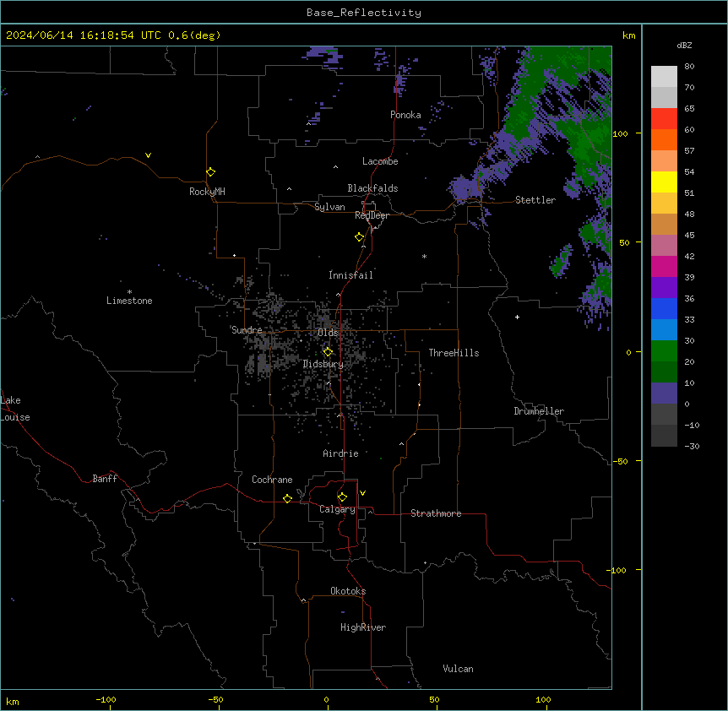Image resolution: width=728 pixels, height=711 pixels.
Task: Click the Vulcan city label
Action: point(459,669)
